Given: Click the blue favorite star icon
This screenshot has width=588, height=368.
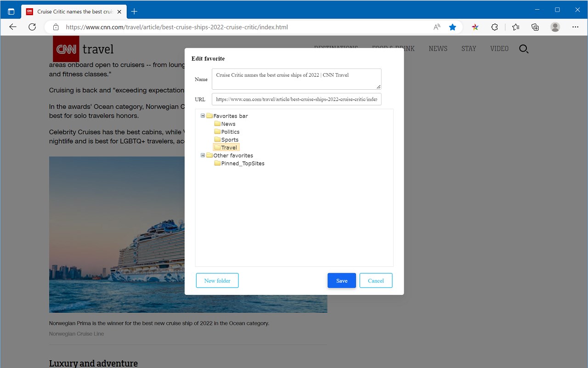Looking at the screenshot, I should [x=452, y=27].
